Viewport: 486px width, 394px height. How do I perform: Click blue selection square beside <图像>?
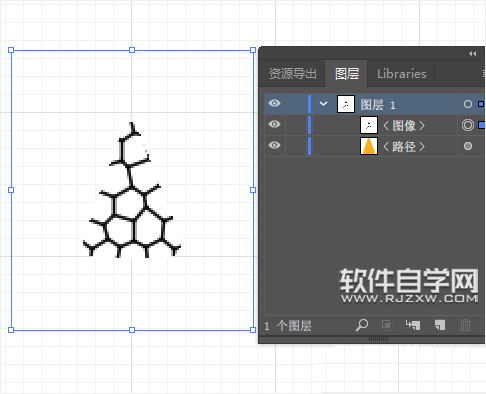click(x=482, y=125)
